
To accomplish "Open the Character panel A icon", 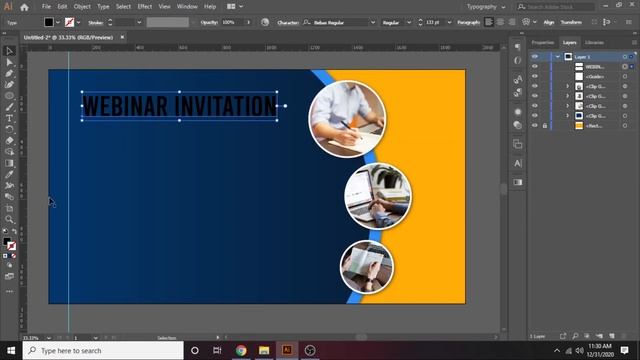I will point(518,163).
